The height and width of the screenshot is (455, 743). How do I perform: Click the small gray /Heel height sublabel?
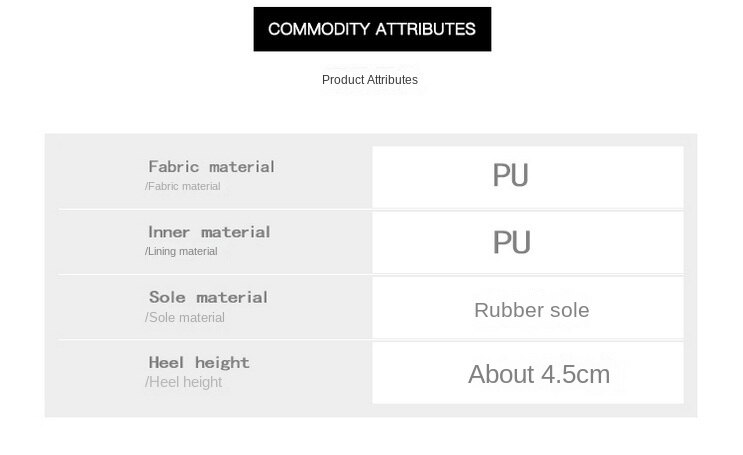[x=184, y=382]
